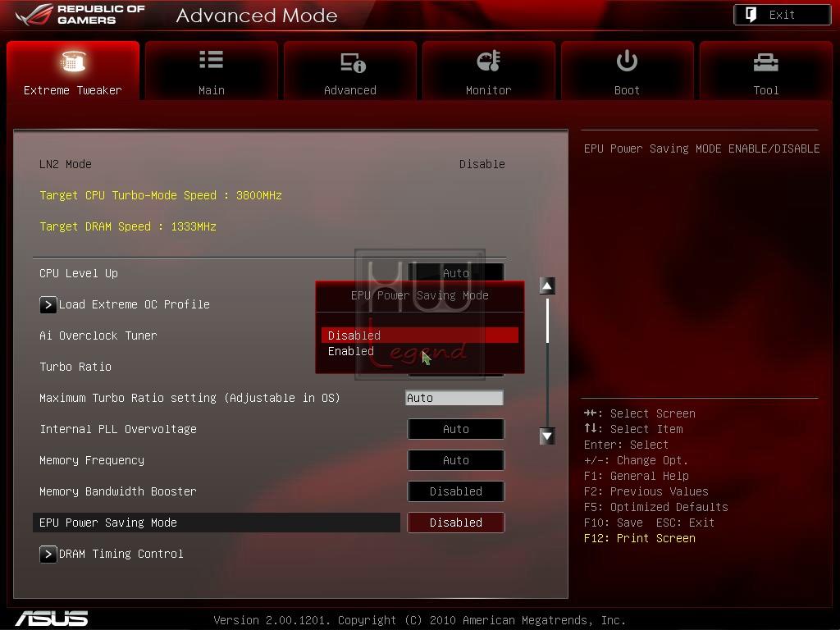Click the F5: Optimized Defaults hint
840x630 pixels.
click(x=655, y=507)
